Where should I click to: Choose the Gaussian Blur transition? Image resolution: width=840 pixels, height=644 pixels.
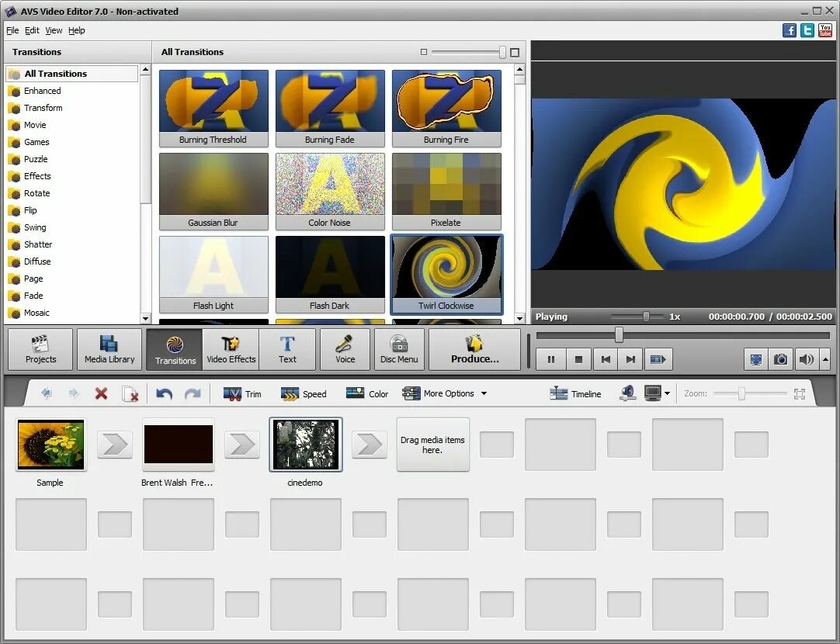[213, 191]
